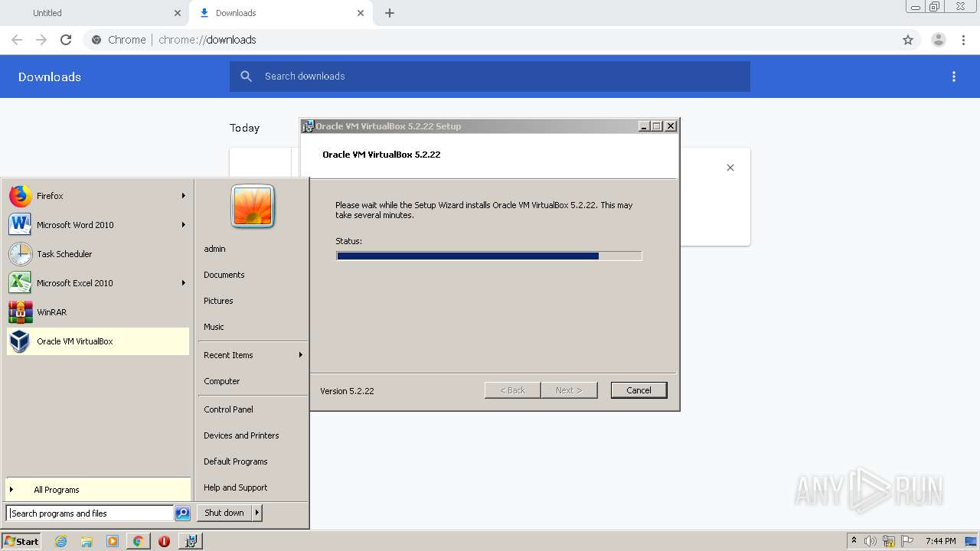980x551 pixels.
Task: Expand Microsoft Excel 2010 jump list arrow
Action: tap(183, 283)
